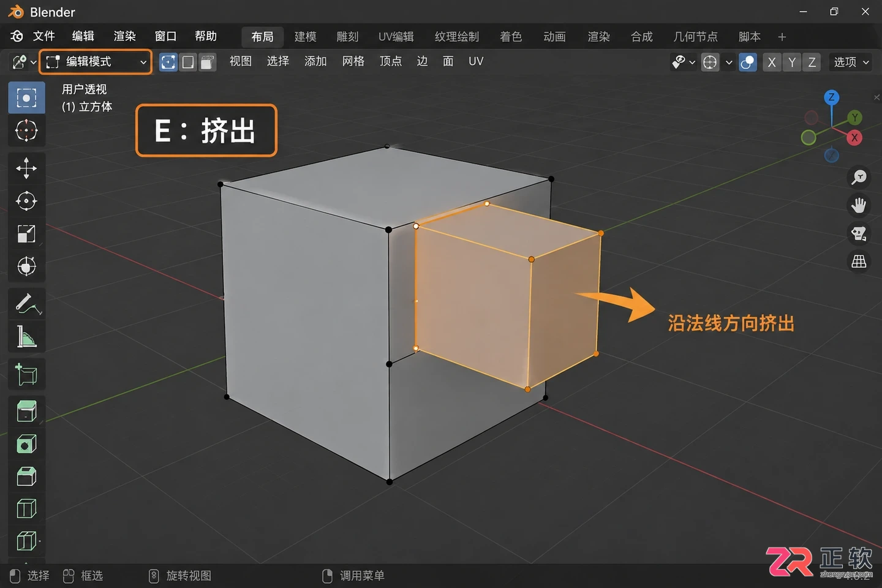The height and width of the screenshot is (588, 882).
Task: Open the 文件 menu
Action: [x=44, y=36]
